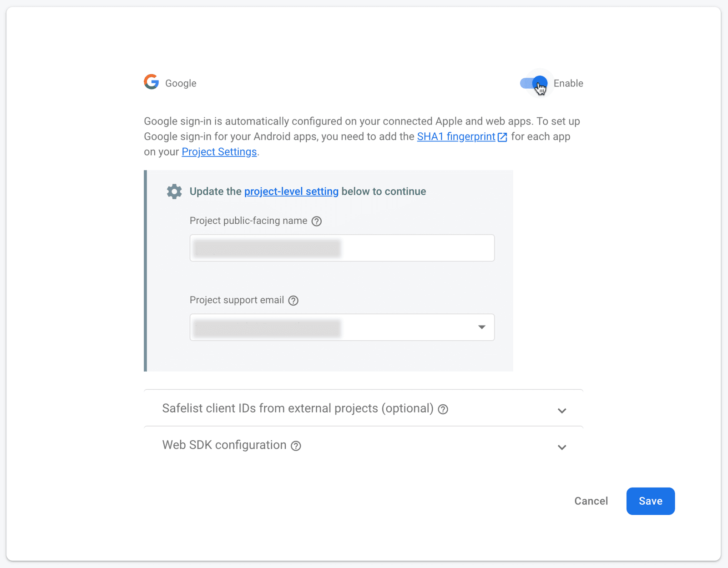
Task: Open the Project Settings link
Action: tap(219, 152)
